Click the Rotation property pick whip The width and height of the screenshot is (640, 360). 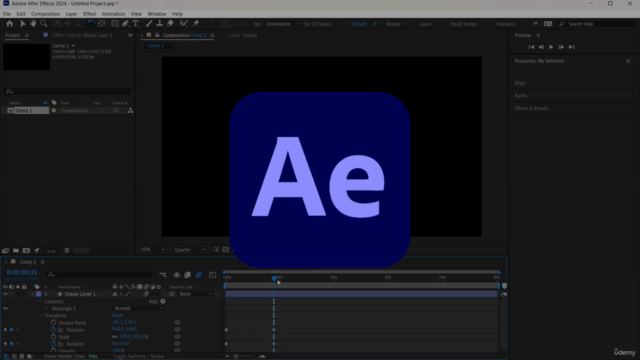pyautogui.click(x=177, y=344)
